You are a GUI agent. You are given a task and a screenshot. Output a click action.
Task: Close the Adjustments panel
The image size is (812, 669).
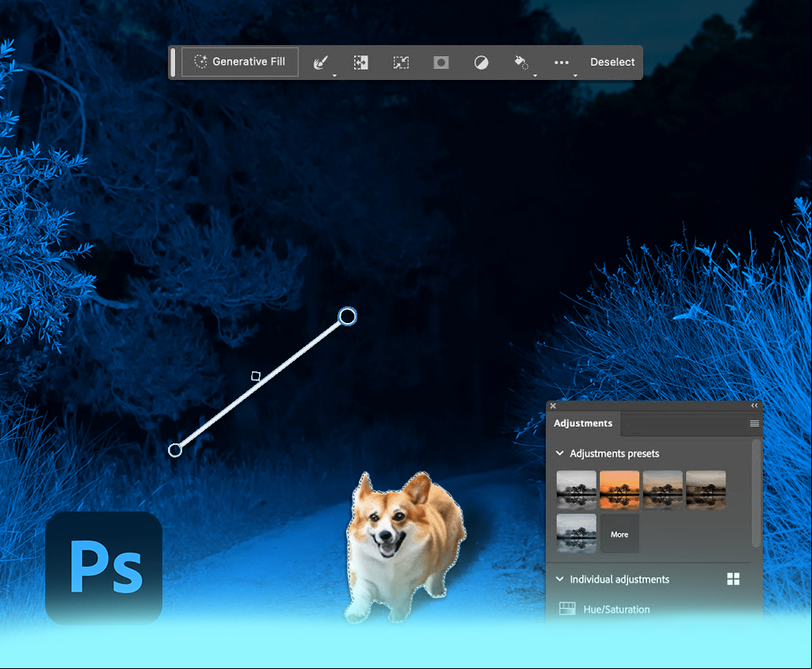[x=553, y=406]
